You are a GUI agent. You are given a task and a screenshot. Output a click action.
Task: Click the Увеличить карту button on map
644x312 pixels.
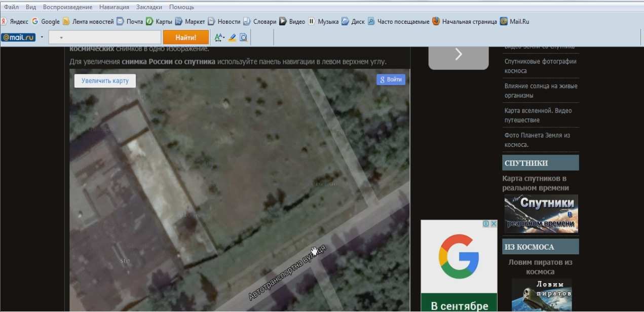click(x=105, y=81)
